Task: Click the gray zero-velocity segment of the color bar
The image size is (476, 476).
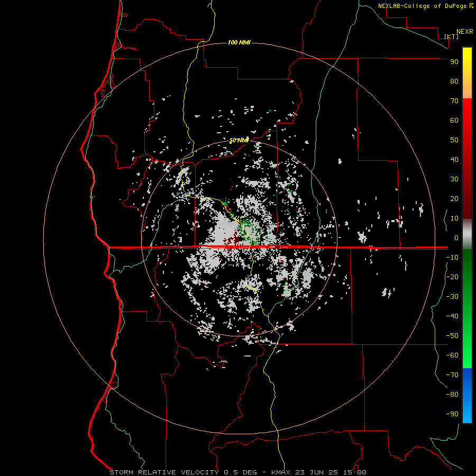Action: point(467,234)
